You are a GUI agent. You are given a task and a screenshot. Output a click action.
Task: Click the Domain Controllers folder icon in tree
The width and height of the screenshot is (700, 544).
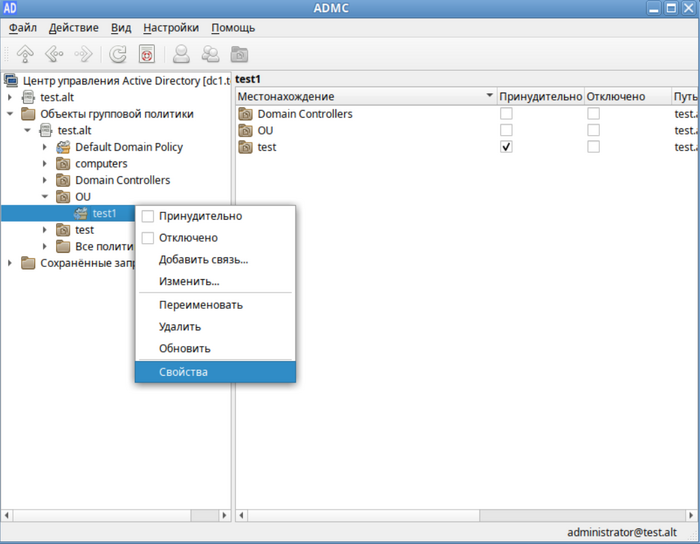pyautogui.click(x=63, y=180)
